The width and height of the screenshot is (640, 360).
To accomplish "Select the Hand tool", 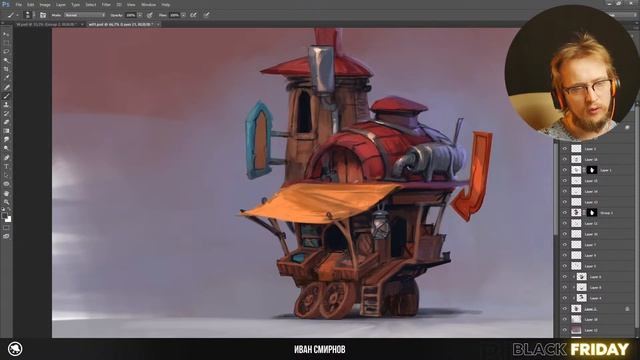I will [6, 193].
